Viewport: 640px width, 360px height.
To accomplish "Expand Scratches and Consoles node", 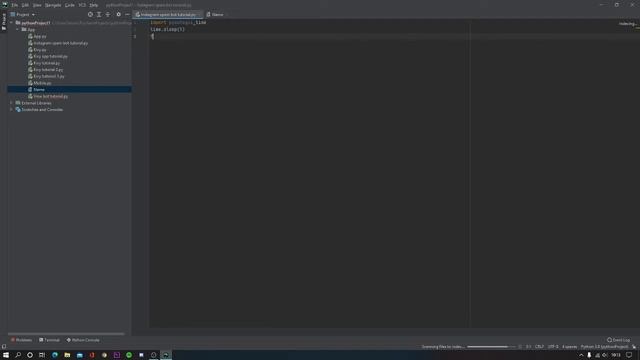I will tap(11, 109).
